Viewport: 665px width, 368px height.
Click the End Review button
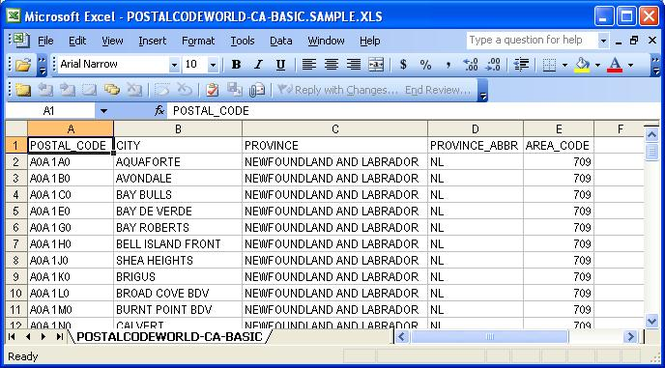pos(438,89)
